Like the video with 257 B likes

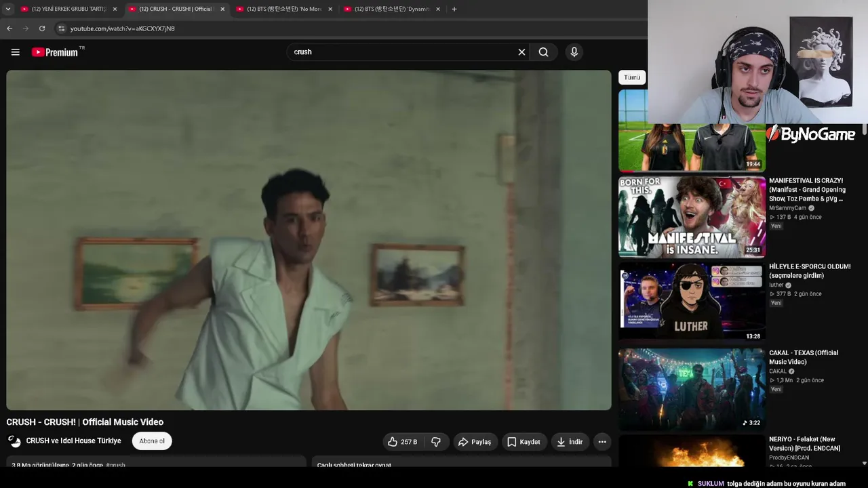[402, 442]
